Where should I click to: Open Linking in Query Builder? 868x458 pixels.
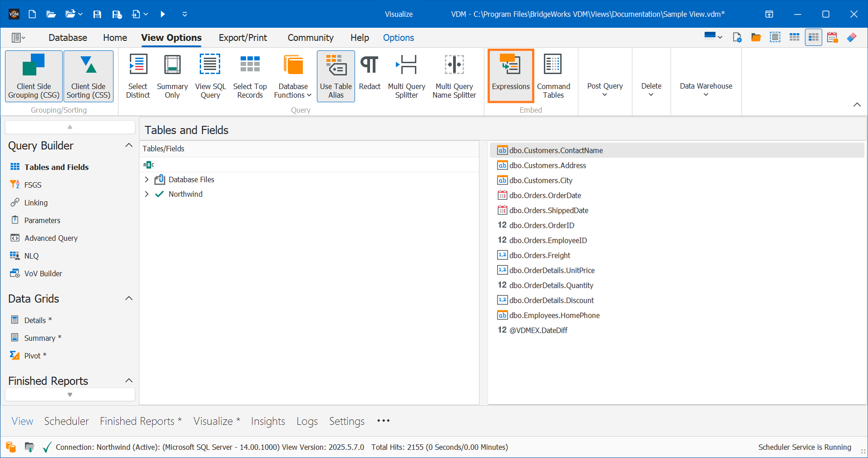click(36, 203)
